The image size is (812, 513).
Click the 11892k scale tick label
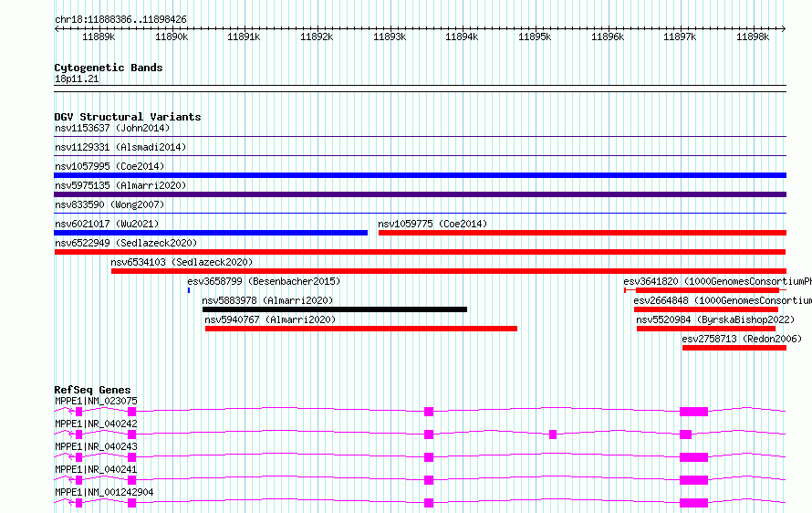[x=317, y=37]
